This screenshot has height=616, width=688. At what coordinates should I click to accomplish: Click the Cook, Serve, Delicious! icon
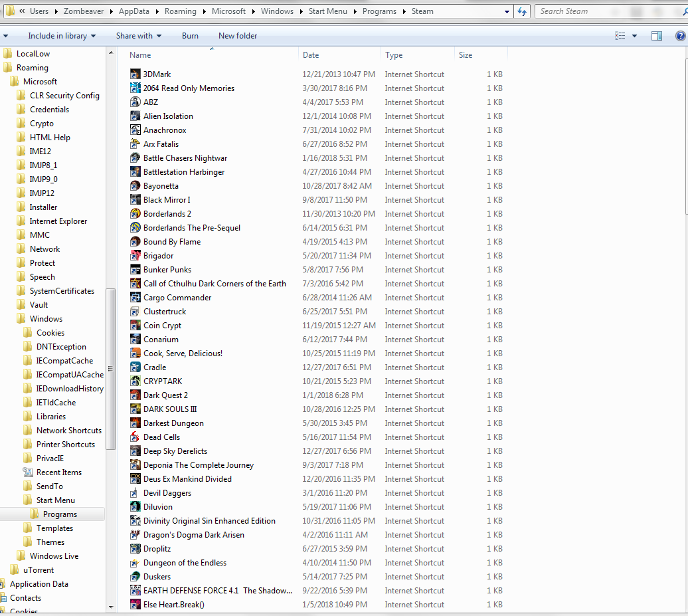pos(135,354)
